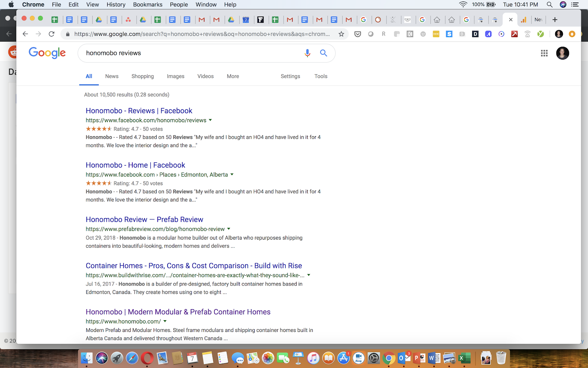Click the blue S extension icon
Viewport: 588px width, 368px height.
pyautogui.click(x=449, y=34)
